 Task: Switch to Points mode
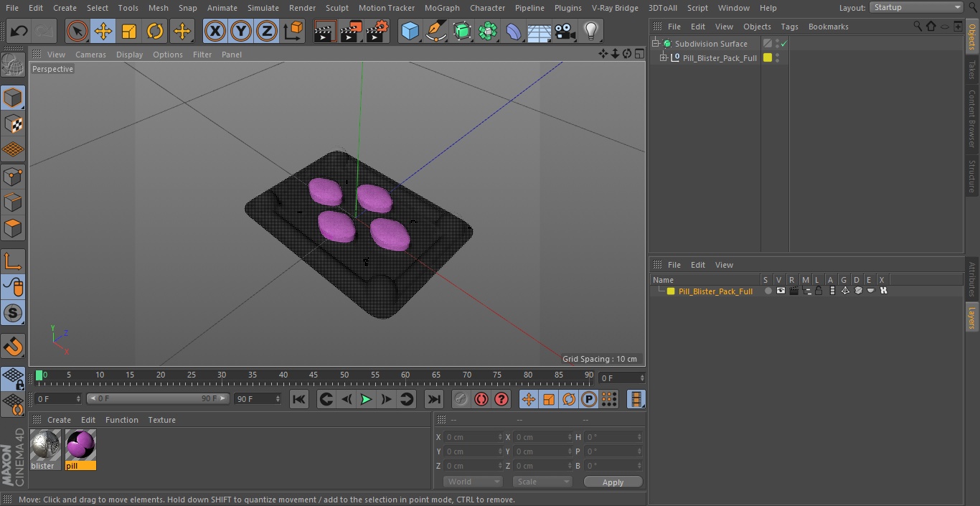click(13, 176)
